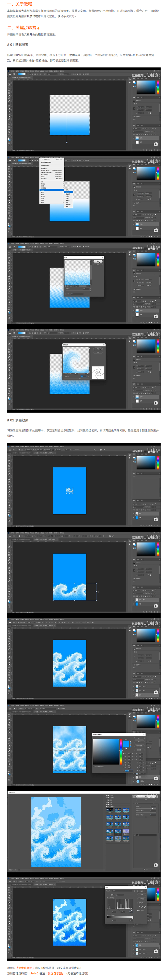Click the hue spectrum bar in Color Picker

coord(121,752)
